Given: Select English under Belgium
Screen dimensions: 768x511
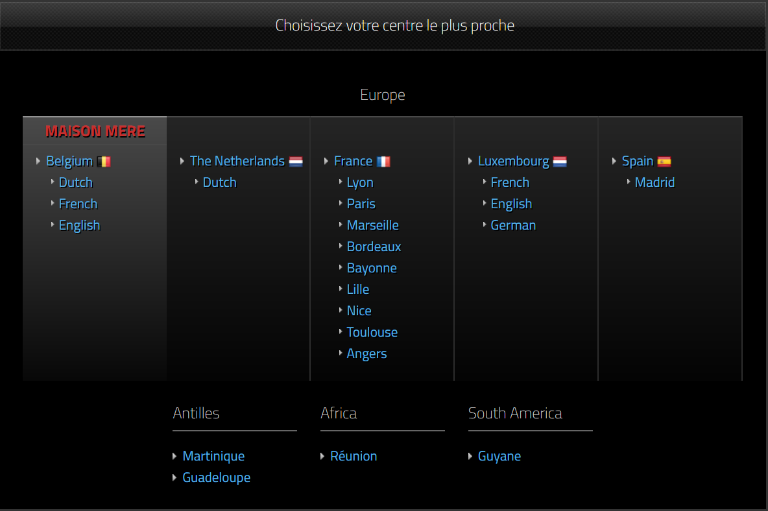Looking at the screenshot, I should coord(79,225).
